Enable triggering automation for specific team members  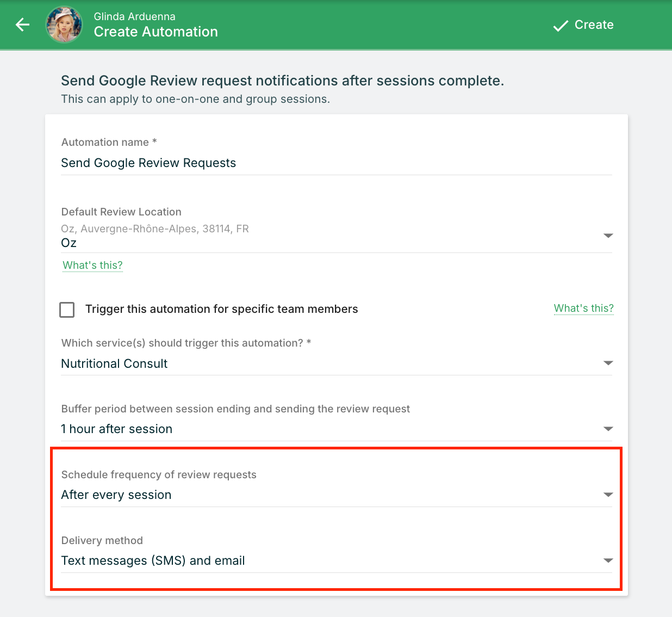[66, 309]
